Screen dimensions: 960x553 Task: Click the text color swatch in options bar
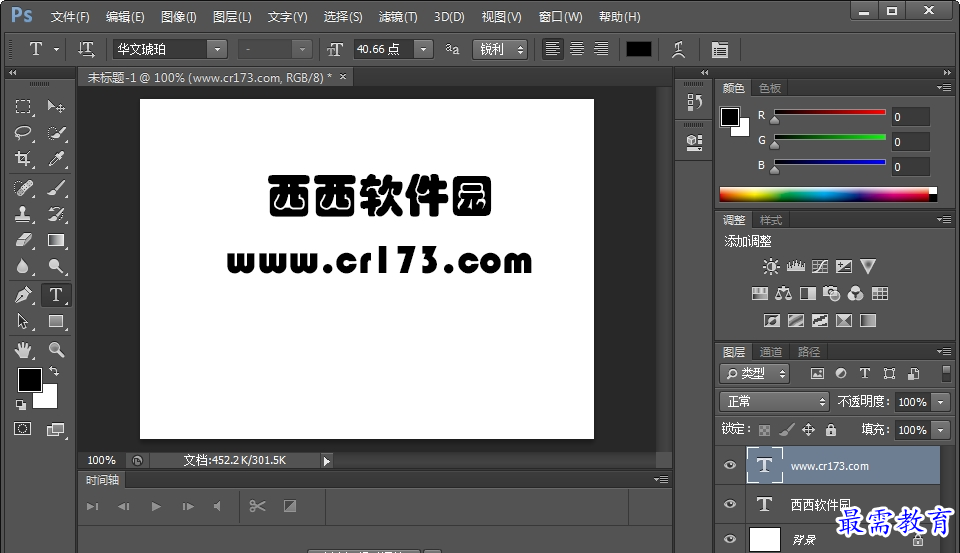pos(639,49)
